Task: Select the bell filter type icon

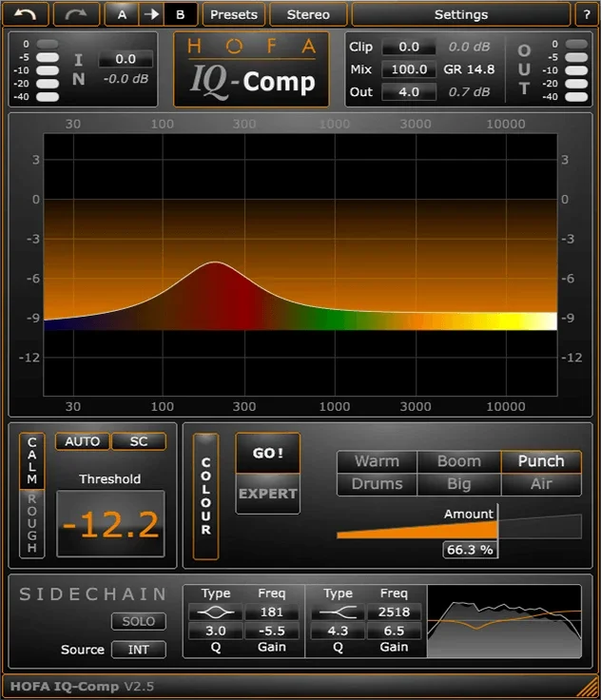Action: [216, 612]
